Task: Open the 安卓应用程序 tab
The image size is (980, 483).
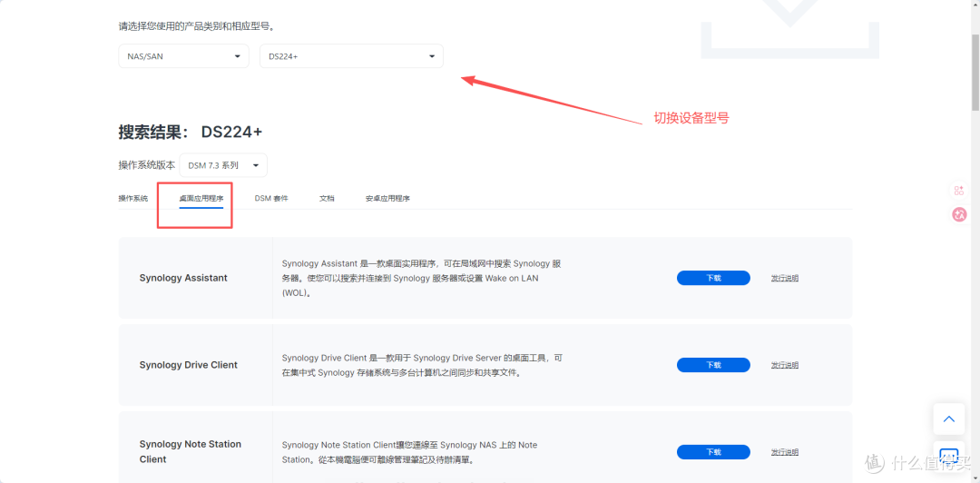Action: click(387, 198)
